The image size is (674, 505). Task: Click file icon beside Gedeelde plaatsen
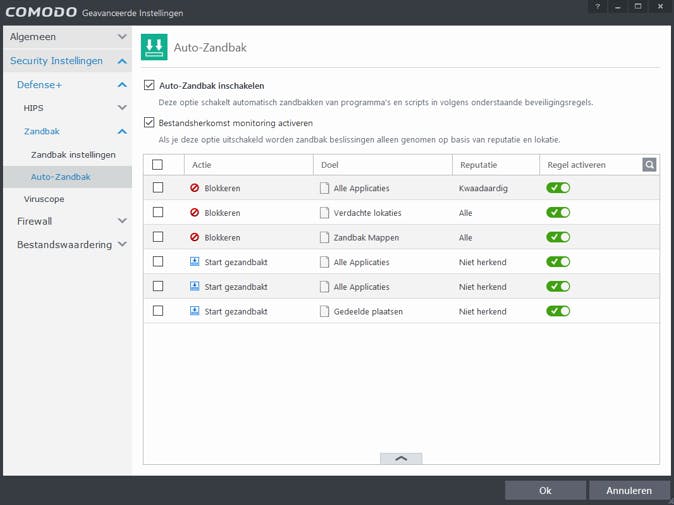(x=325, y=311)
